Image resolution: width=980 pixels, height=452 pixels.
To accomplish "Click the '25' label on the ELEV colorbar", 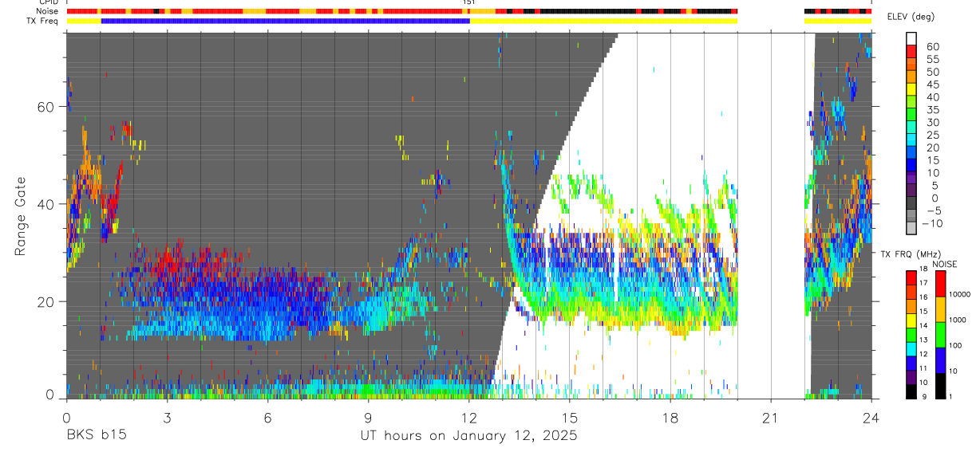I will 933,135.
